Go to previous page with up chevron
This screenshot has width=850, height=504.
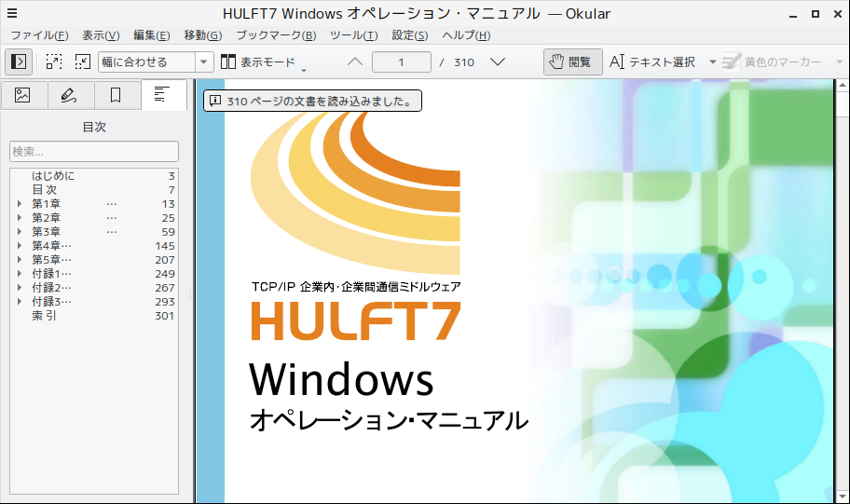coord(355,61)
